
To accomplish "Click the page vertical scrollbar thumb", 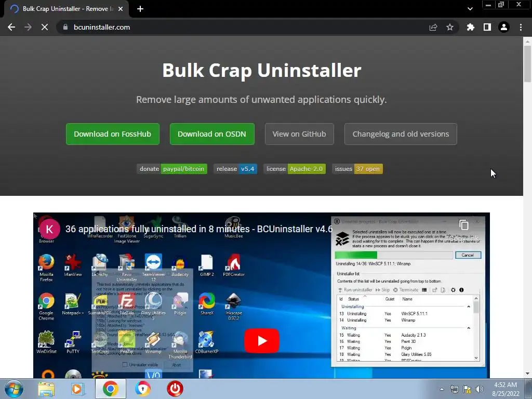I will point(527,64).
